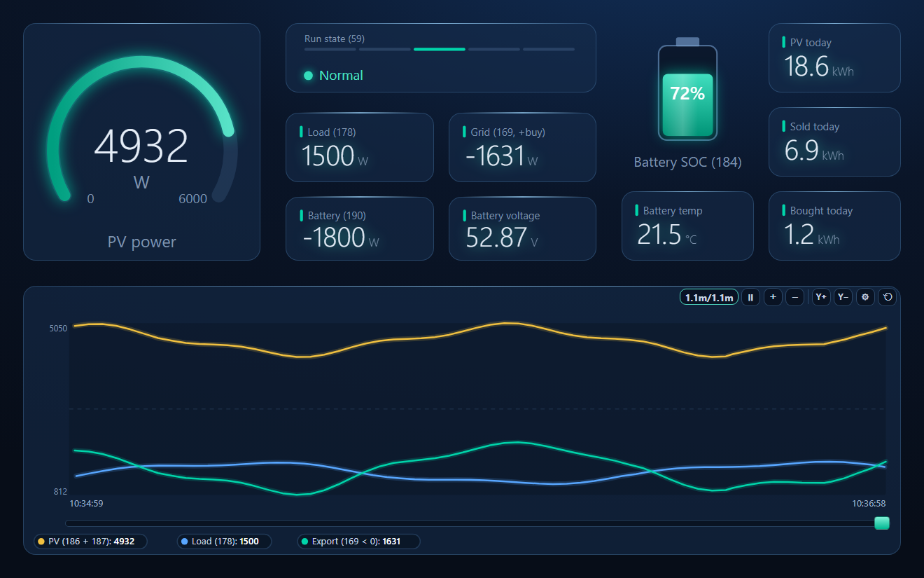Click the 5050 y-axis label
The height and width of the screenshot is (578, 924).
coord(58,328)
